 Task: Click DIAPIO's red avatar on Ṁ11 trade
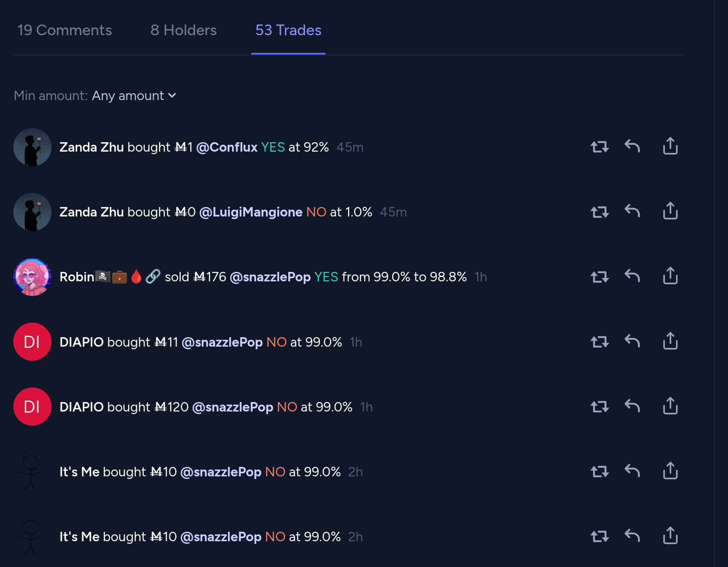[32, 342]
